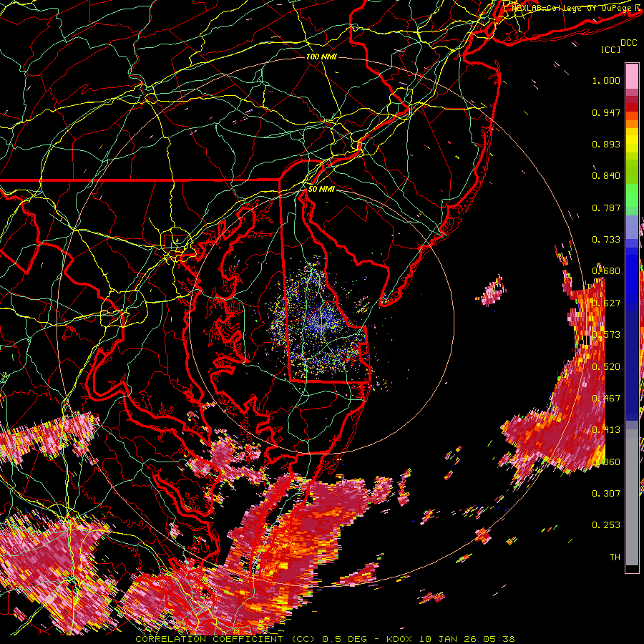The width and height of the screenshot is (644, 644).
Task: Select the 0.360 scale label
Action: point(606,462)
